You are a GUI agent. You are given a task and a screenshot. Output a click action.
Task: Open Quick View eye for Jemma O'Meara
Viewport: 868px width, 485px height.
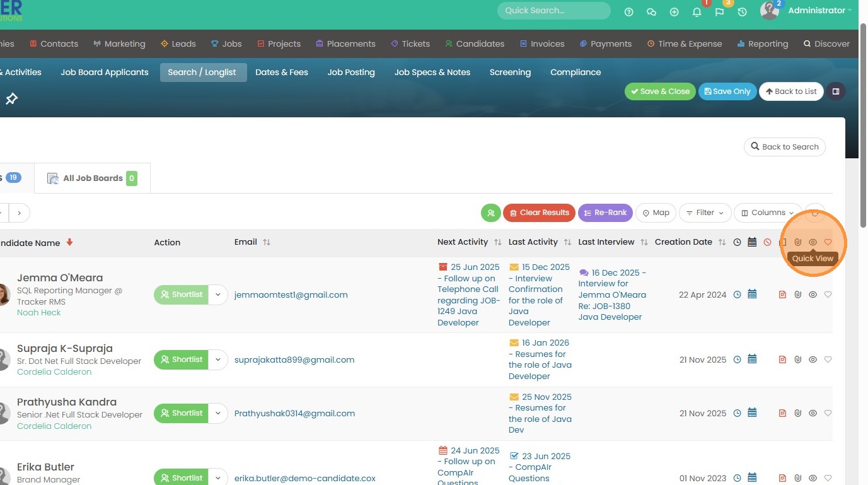coord(813,295)
